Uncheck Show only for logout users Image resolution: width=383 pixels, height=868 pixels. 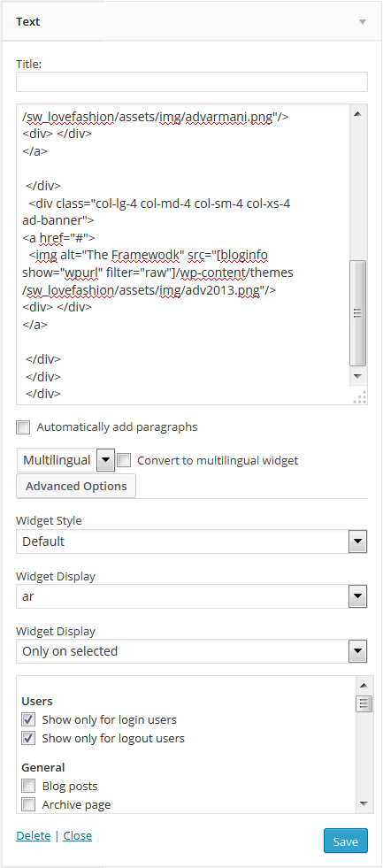[28, 738]
